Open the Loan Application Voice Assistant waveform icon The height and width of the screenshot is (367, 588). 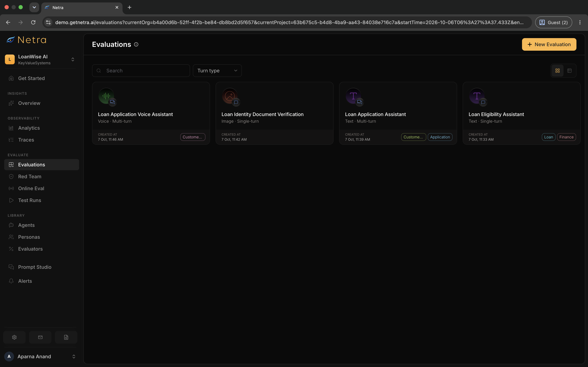106,96
